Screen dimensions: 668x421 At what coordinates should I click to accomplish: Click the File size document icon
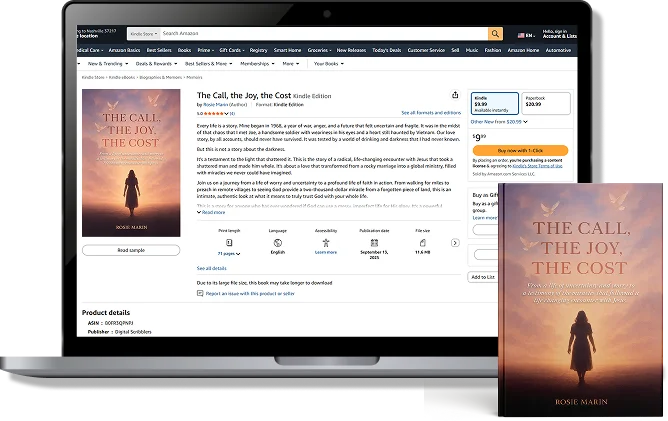423,243
